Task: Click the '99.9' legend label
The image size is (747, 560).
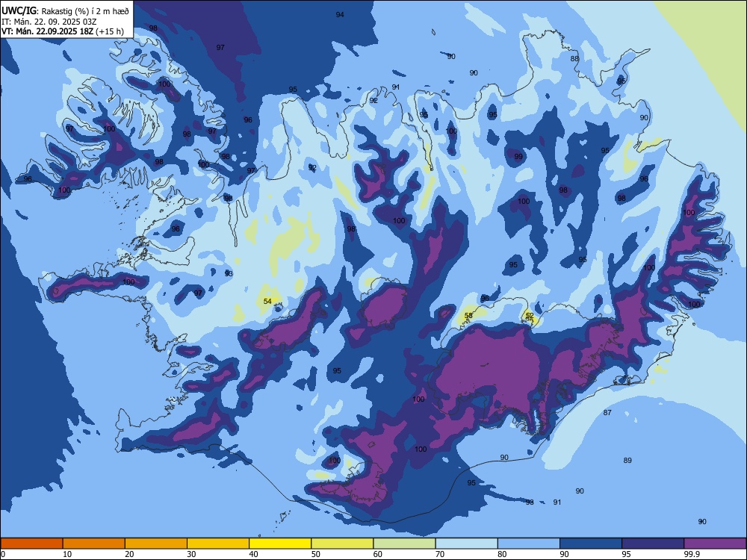Action: point(692,554)
